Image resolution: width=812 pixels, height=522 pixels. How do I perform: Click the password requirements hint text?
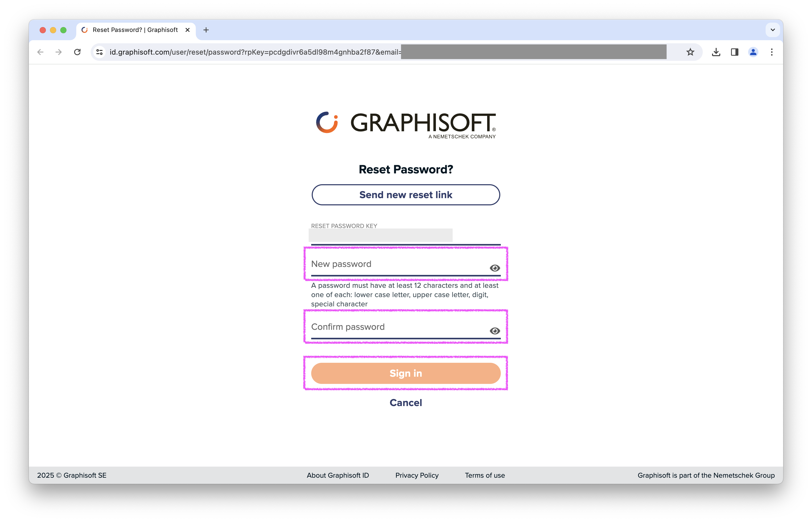coord(405,294)
